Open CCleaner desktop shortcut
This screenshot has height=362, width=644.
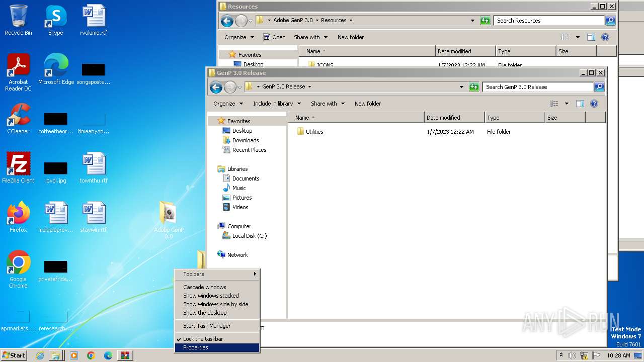tap(18, 119)
